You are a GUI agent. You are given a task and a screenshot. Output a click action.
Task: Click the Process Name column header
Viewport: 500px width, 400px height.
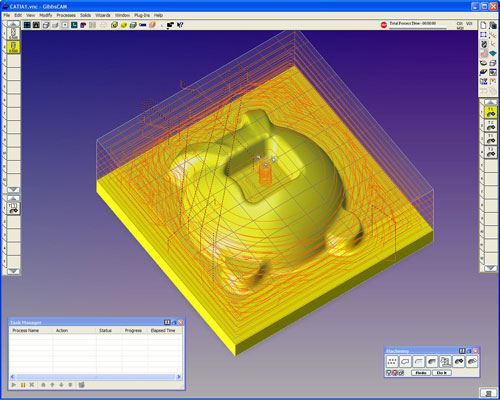[x=31, y=330]
